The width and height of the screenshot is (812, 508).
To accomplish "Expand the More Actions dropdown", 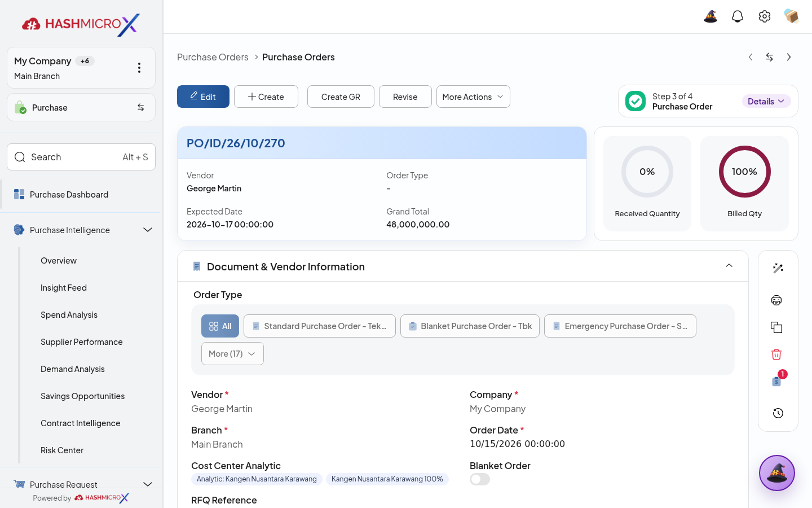I will (473, 97).
